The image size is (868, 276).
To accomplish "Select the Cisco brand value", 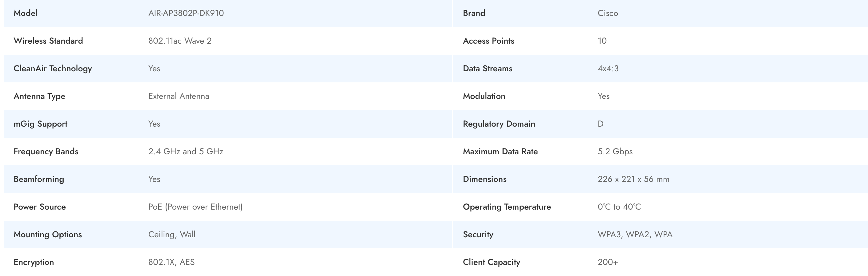I will [x=608, y=13].
